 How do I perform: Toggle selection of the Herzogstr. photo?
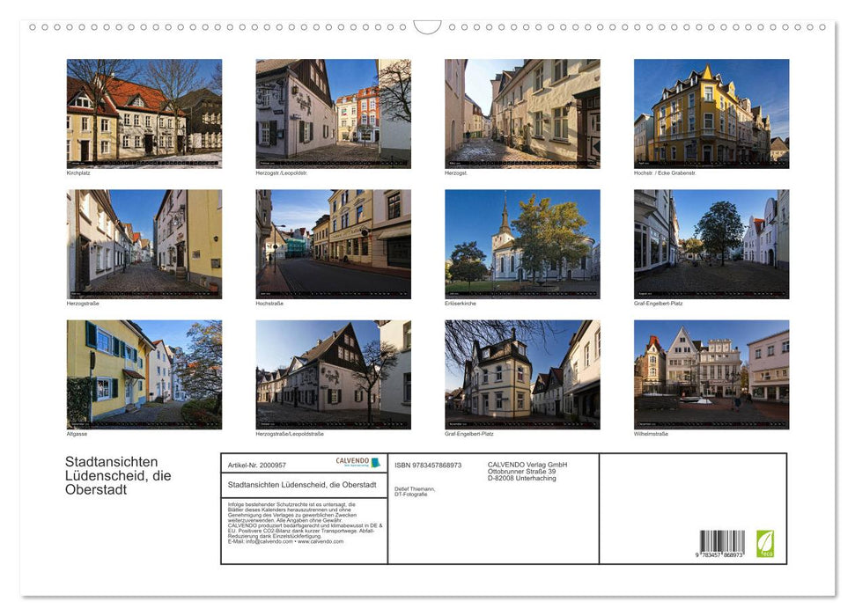[x=522, y=113]
